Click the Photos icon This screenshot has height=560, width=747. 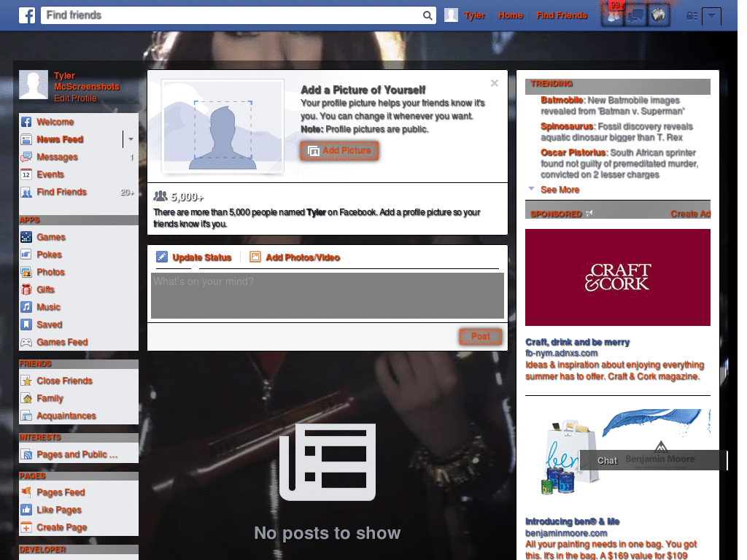point(26,273)
